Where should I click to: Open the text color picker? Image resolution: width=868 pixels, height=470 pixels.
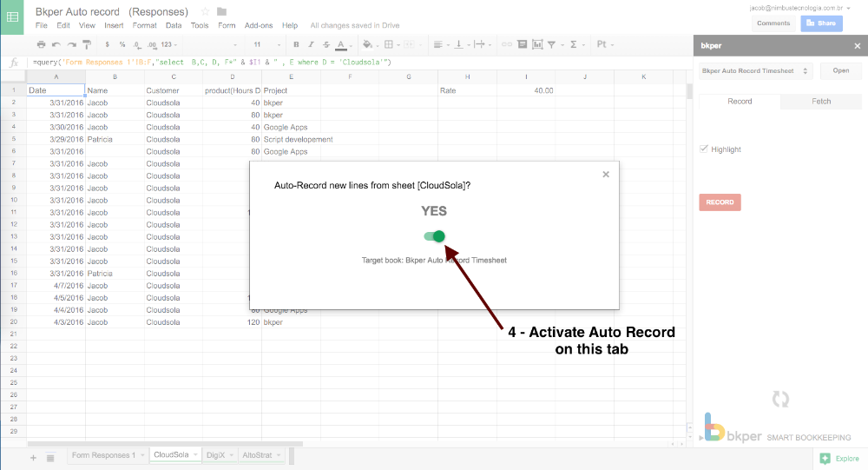tap(341, 44)
